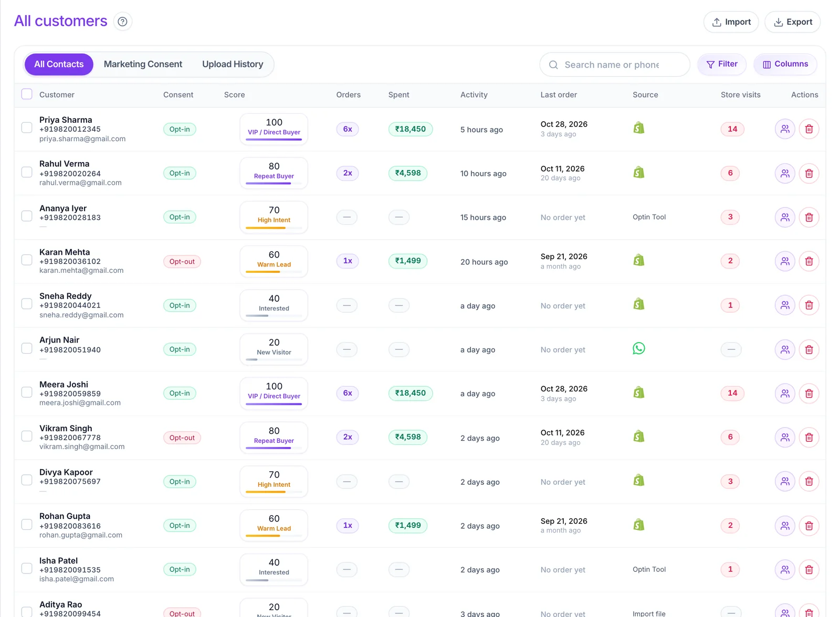Click Priya Sharma's store visits badge 14

[x=732, y=129]
